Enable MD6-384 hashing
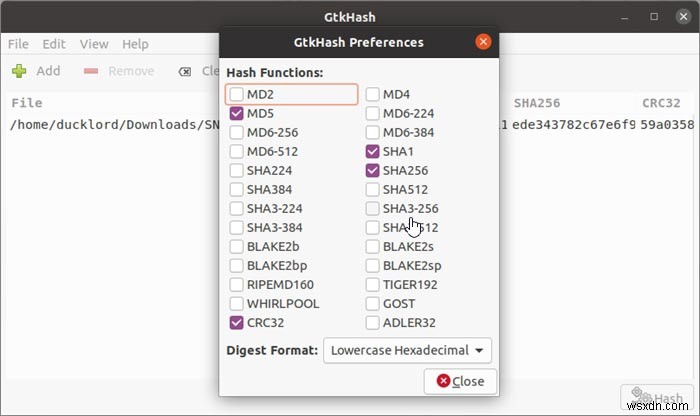Screen dimensions: 700x416 pos(372,133)
